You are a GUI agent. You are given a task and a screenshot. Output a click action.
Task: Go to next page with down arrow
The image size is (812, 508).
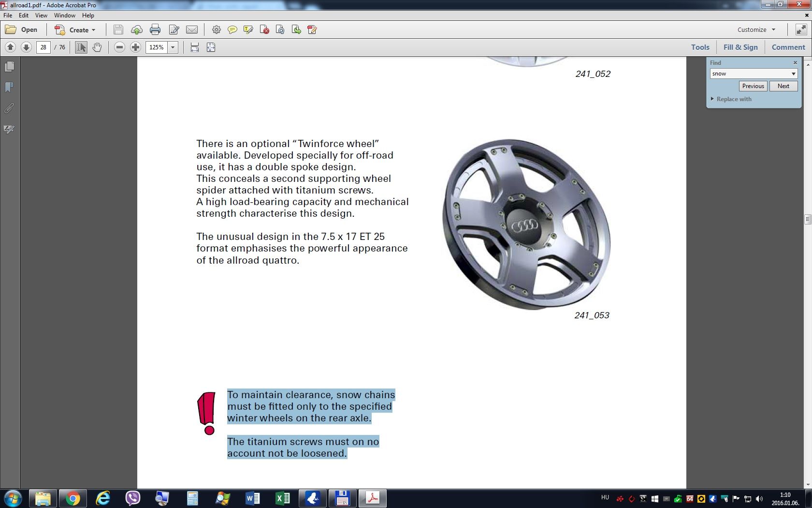26,47
